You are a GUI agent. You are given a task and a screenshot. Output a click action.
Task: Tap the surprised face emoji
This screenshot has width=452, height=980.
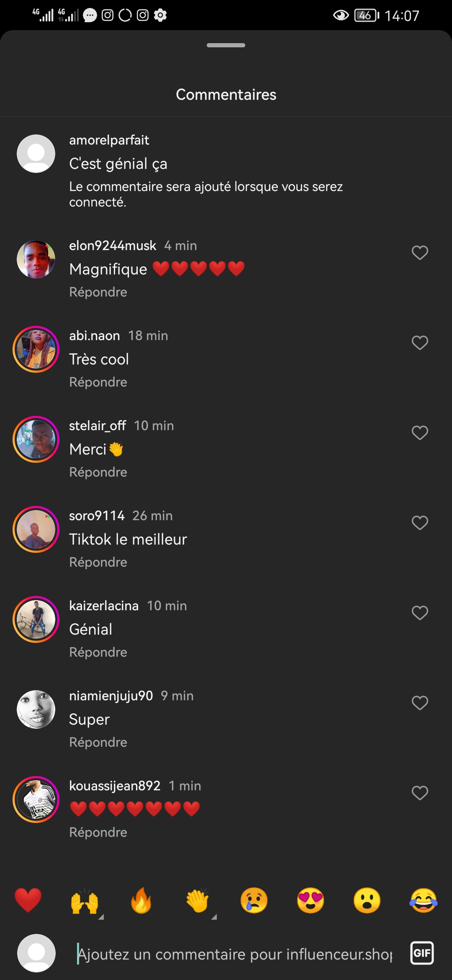(367, 900)
